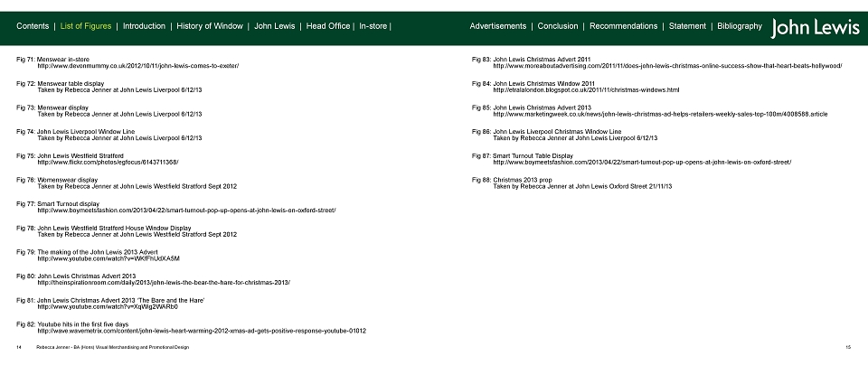This screenshot has width=868, height=365.
Task: Open the Advertisements section
Action: pos(498,26)
